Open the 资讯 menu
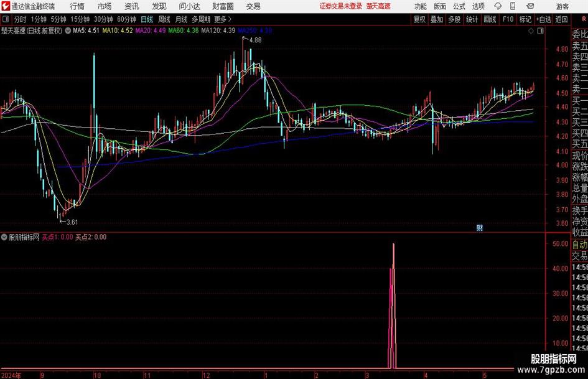 pos(132,6)
